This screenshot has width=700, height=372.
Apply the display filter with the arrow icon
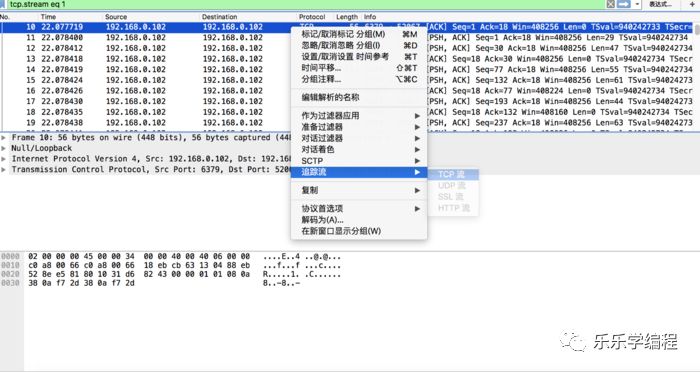624,4
